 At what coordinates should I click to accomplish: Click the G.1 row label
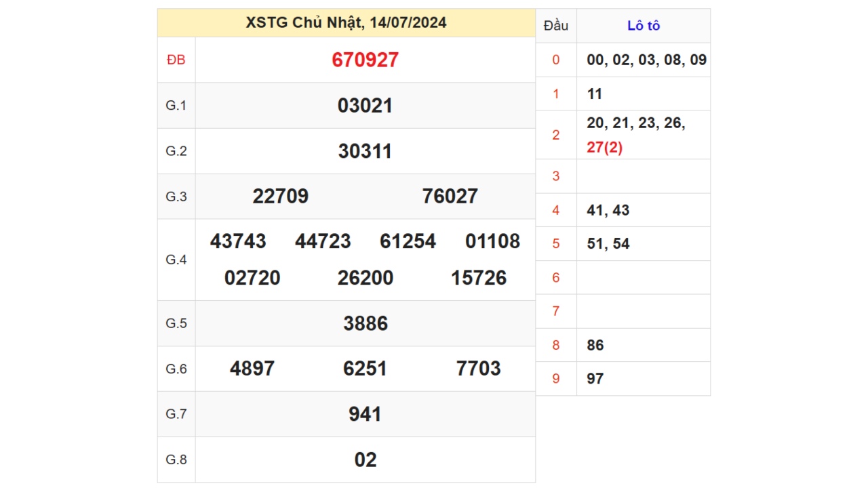(176, 106)
